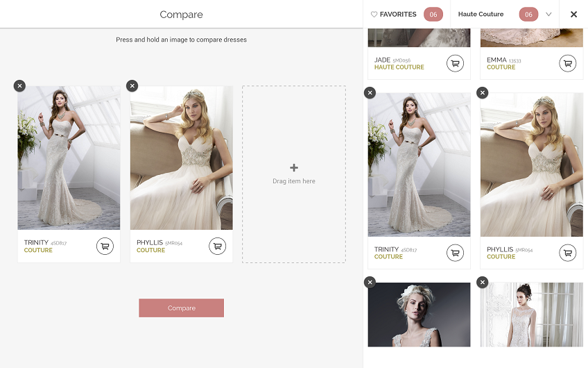Click the Favorites count badge 06

(433, 15)
